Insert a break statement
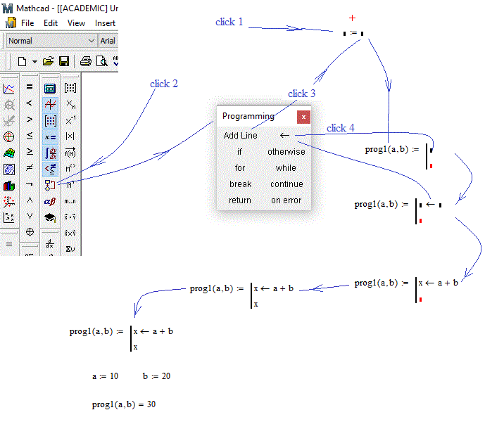Screen dimensions: 504x429 (x=241, y=184)
